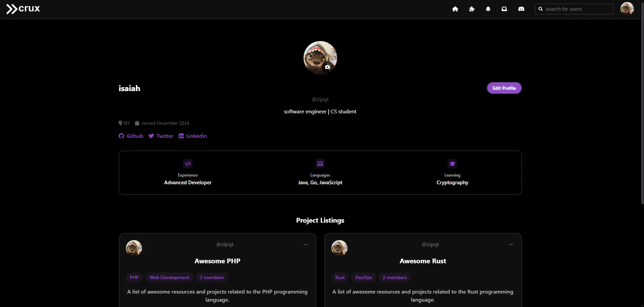The width and height of the screenshot is (644, 307).
Task: Click the Languages icon
Action: pos(320,164)
